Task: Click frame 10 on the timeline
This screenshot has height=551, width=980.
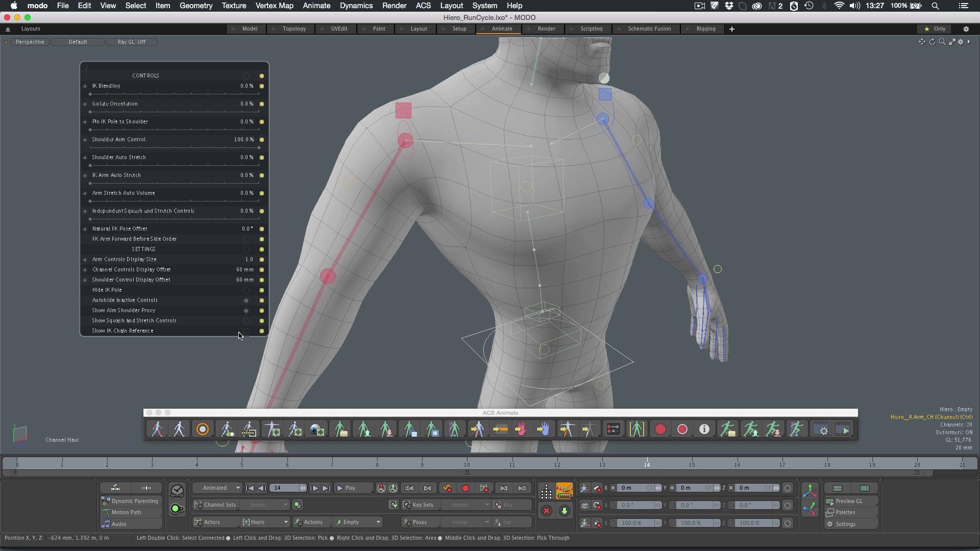Action: click(x=467, y=464)
